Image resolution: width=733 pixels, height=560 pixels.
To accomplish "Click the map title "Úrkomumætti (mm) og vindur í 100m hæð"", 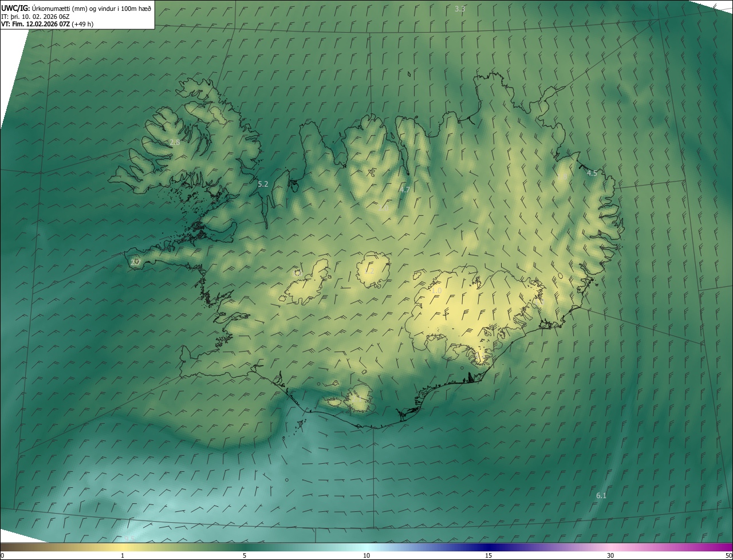I will (92, 8).
